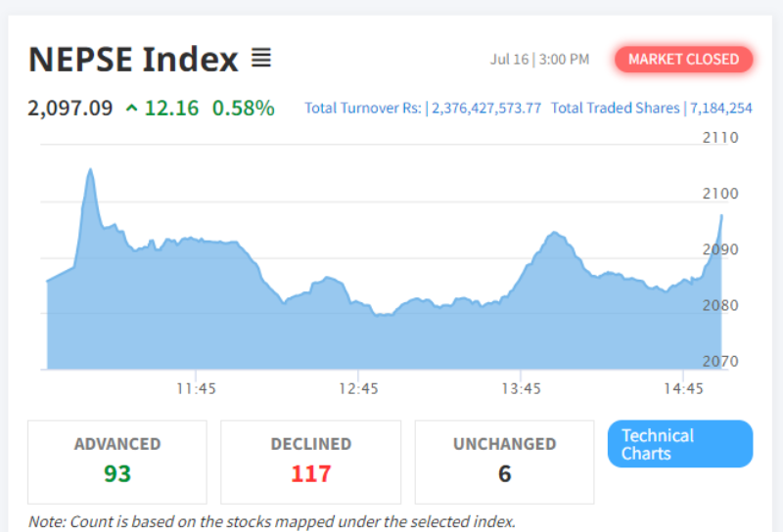Screen dimensions: 783x532
Task: Click the 2110 price axis label
Action: [x=720, y=137]
